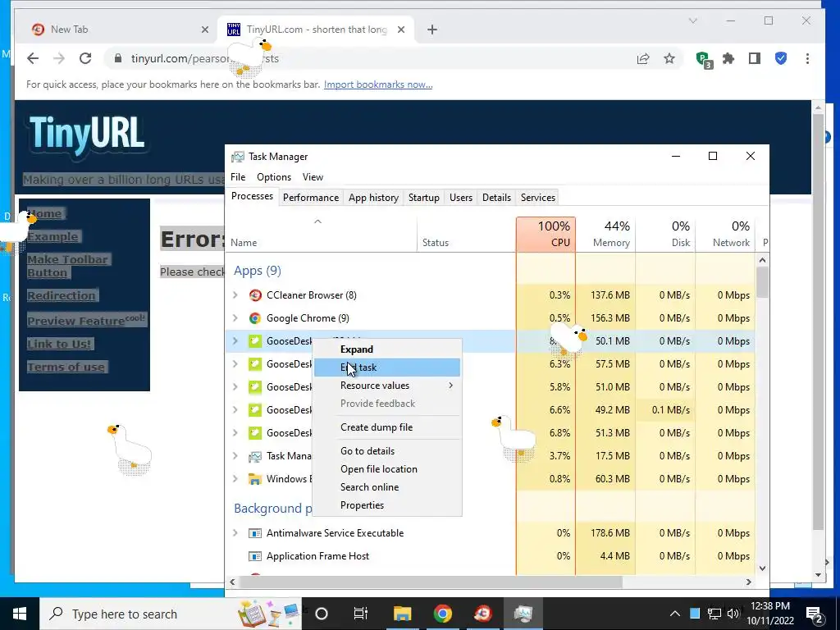840x630 pixels.
Task: Click the Terms of use link
Action: pyautogui.click(x=66, y=367)
